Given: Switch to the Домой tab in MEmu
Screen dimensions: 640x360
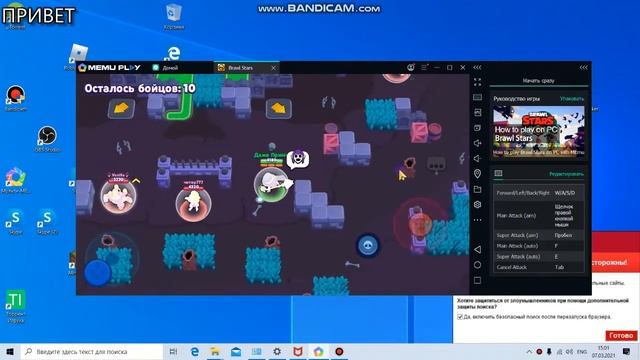Looking at the screenshot, I should [166, 68].
